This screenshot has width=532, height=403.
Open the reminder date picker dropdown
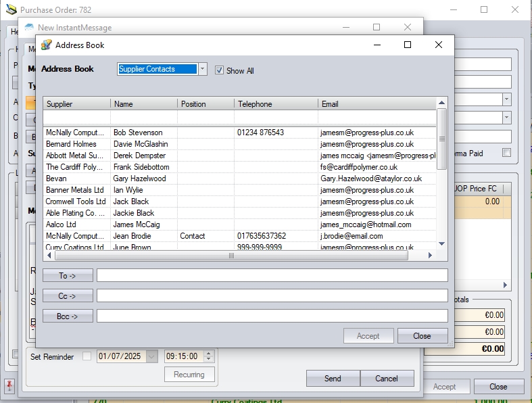[151, 356]
